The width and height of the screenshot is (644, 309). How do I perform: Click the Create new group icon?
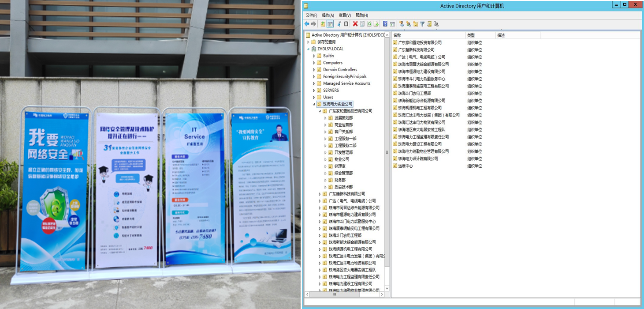click(409, 24)
